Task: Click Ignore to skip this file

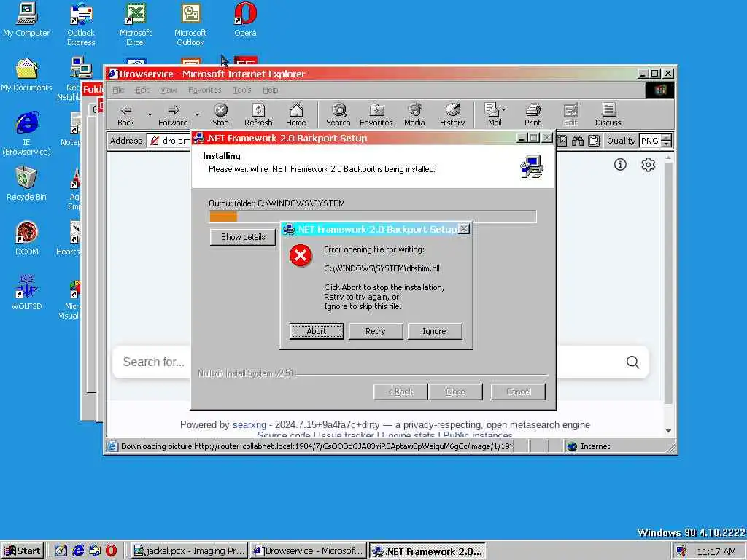Action: [435, 332]
